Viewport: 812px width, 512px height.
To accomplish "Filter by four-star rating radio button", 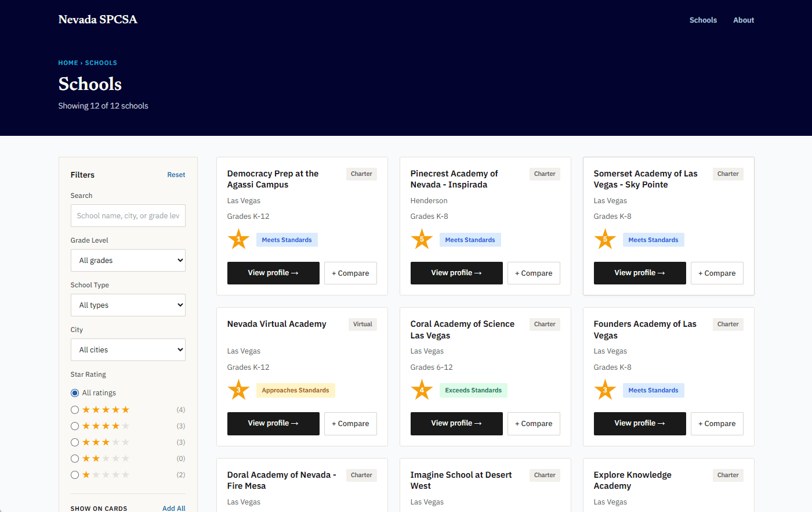I will pyautogui.click(x=75, y=426).
